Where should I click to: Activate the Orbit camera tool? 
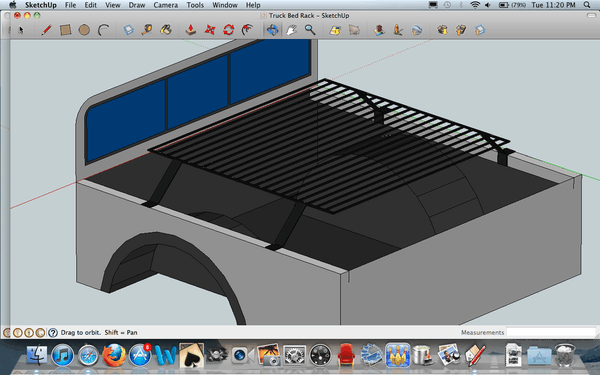[272, 30]
